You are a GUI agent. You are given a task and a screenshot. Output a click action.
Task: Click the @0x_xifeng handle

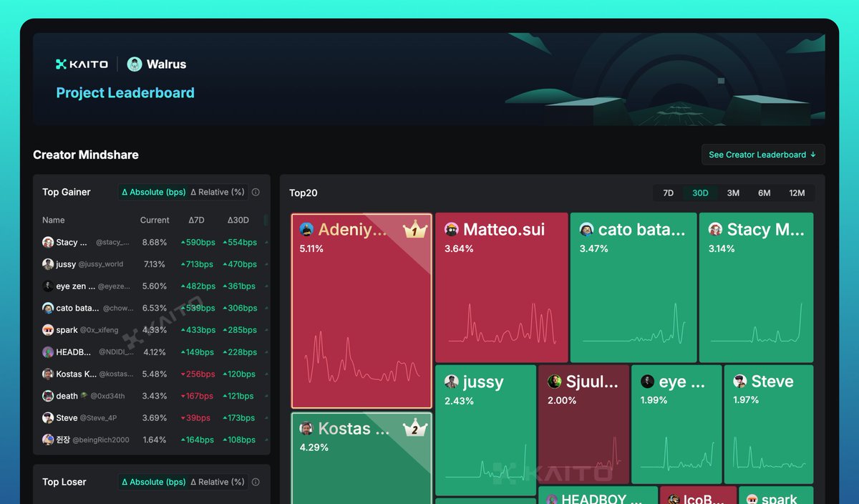click(99, 330)
